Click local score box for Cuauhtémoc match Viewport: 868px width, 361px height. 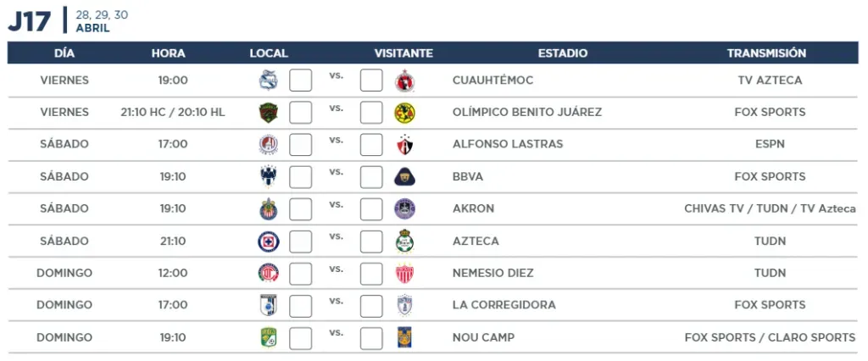[x=301, y=81]
